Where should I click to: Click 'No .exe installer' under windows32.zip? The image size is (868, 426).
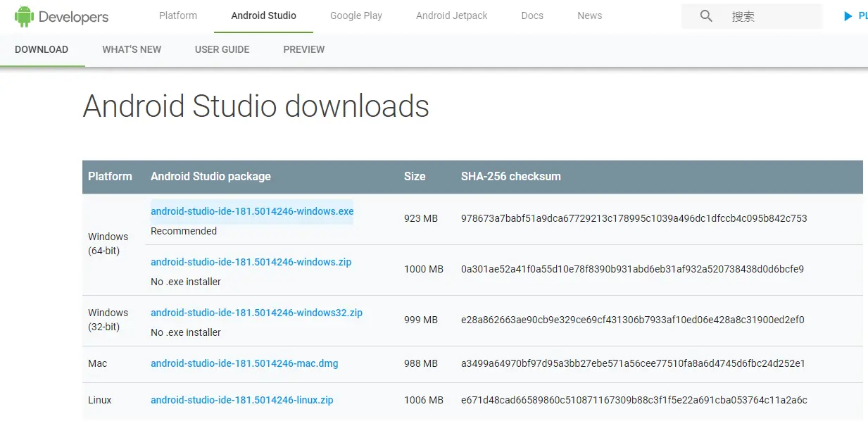click(186, 332)
